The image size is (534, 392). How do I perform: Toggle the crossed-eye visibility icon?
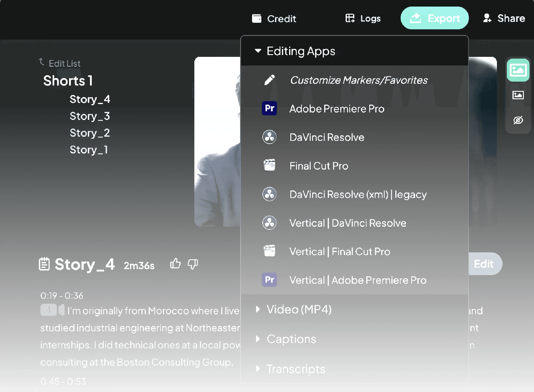tap(518, 120)
